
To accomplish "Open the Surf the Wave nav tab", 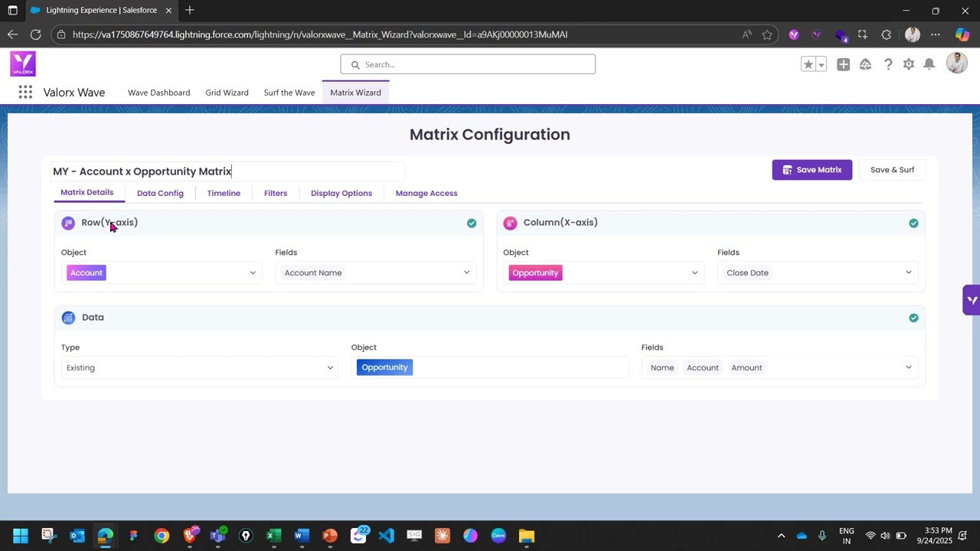I will 289,93.
